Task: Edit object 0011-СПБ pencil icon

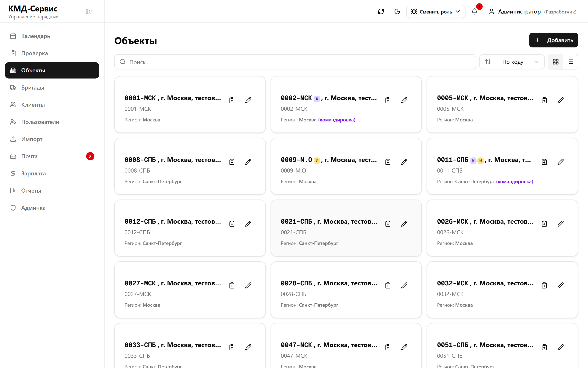Action: coord(560,162)
